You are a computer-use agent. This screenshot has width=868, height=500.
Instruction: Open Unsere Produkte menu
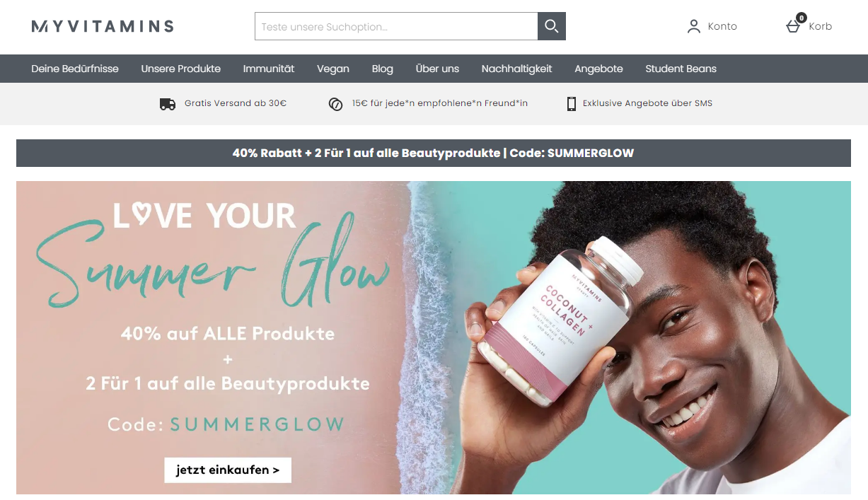click(x=181, y=69)
